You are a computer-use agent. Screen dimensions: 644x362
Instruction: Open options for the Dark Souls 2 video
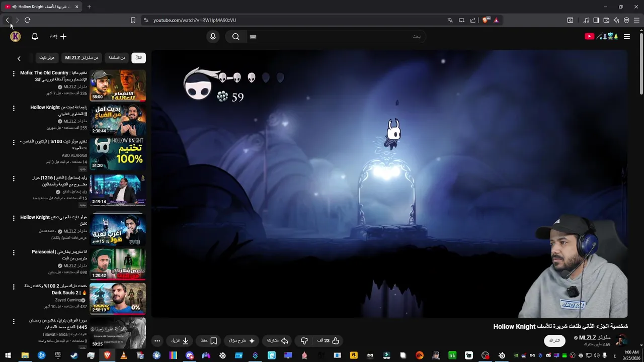[x=14, y=287]
